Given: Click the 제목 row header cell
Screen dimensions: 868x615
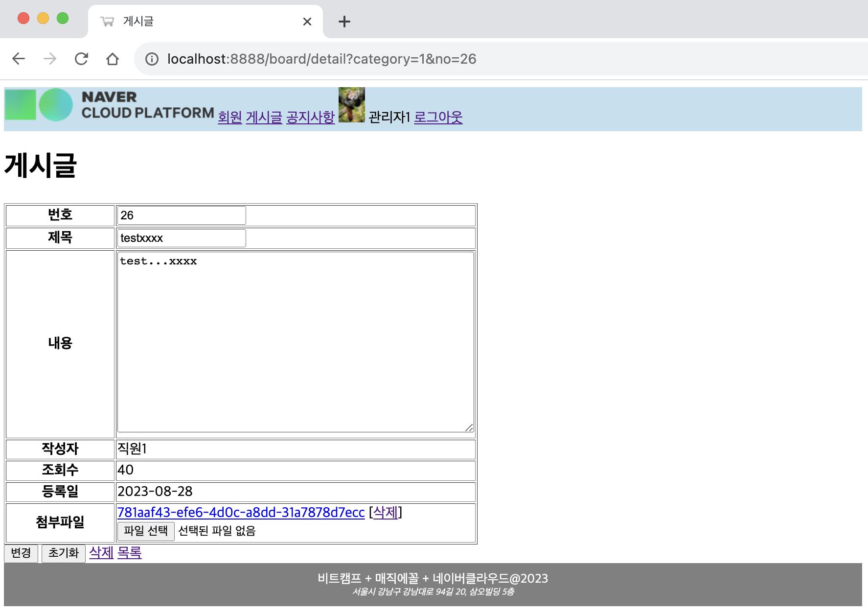Looking at the screenshot, I should [x=60, y=238].
